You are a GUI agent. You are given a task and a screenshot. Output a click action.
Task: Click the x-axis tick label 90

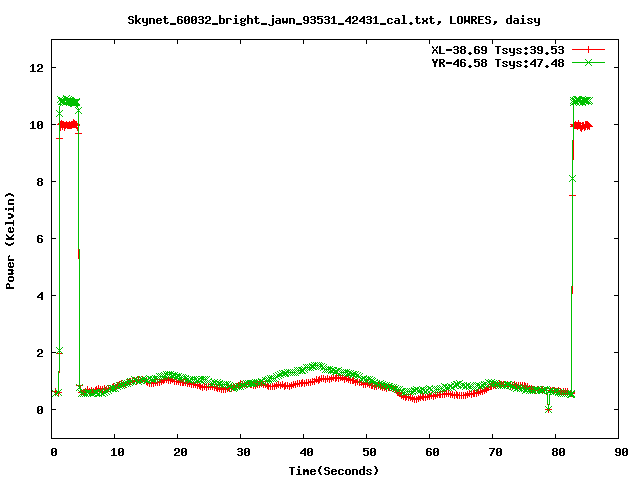click(621, 452)
